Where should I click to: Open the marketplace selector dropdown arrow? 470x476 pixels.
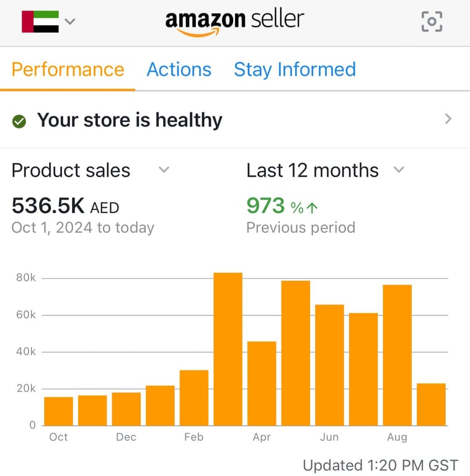point(70,22)
